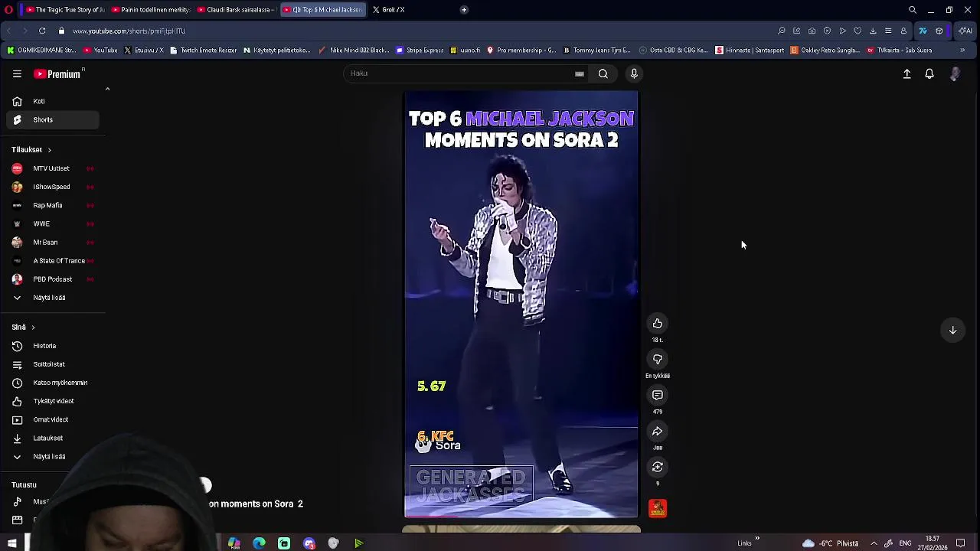Open the Short's sound source thumbnail

point(658,508)
